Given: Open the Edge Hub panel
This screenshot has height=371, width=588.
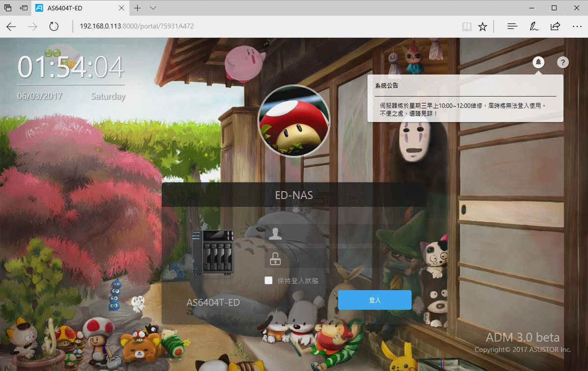Looking at the screenshot, I should 512,26.
